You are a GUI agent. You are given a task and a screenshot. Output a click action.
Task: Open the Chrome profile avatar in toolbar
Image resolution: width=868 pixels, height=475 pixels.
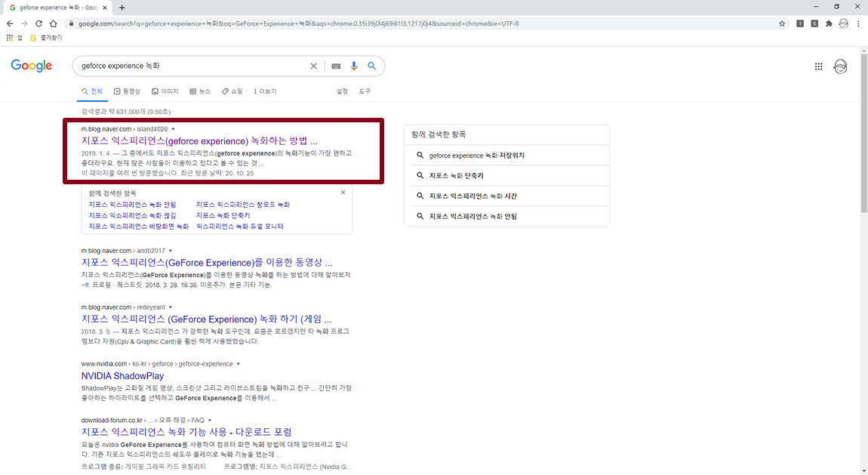pyautogui.click(x=843, y=24)
